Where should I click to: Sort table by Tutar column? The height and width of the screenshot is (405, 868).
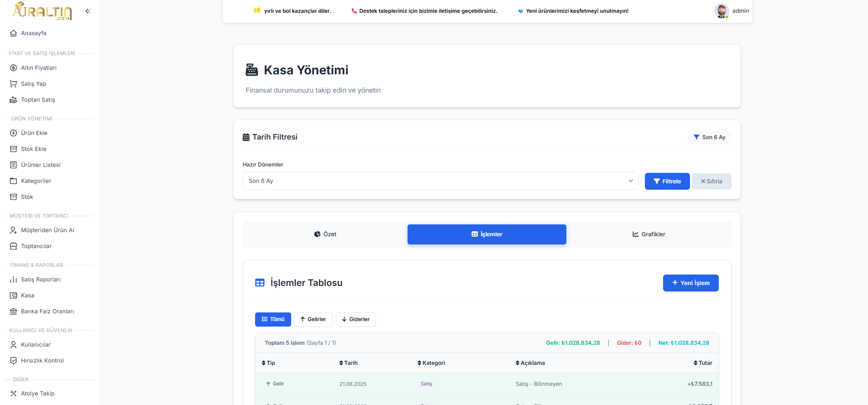click(x=703, y=363)
